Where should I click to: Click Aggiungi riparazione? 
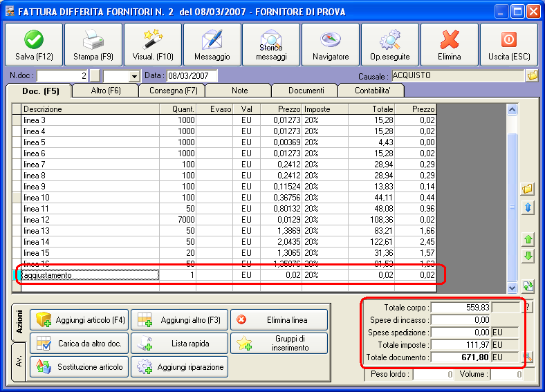click(179, 367)
